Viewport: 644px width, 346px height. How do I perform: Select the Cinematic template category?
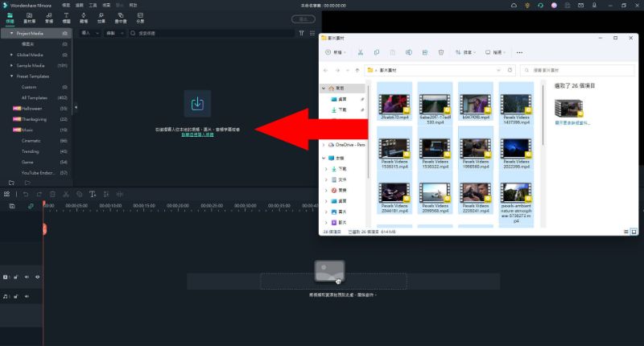point(31,140)
